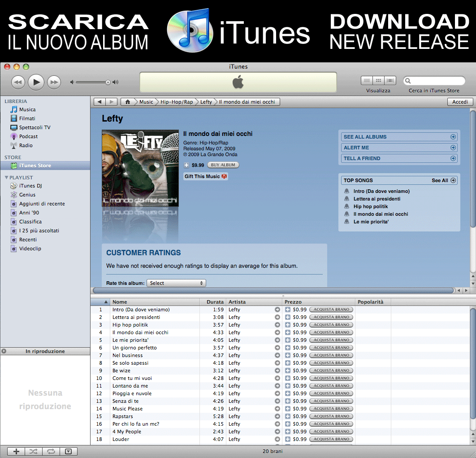Open the Aggiunti di recente playlist

42,204
